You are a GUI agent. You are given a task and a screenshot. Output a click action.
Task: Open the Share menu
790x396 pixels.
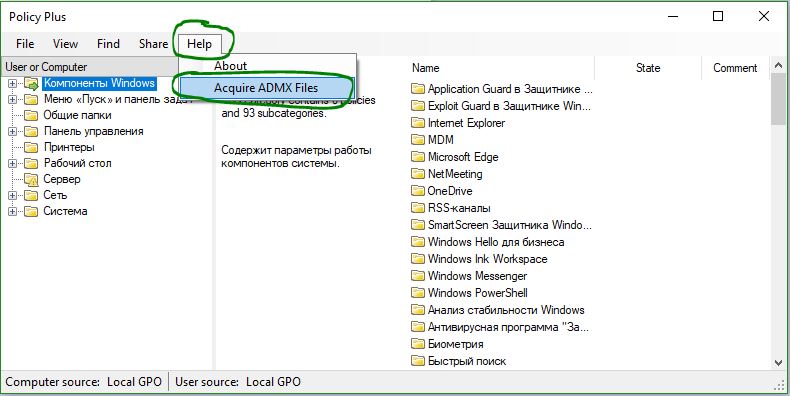pyautogui.click(x=153, y=44)
